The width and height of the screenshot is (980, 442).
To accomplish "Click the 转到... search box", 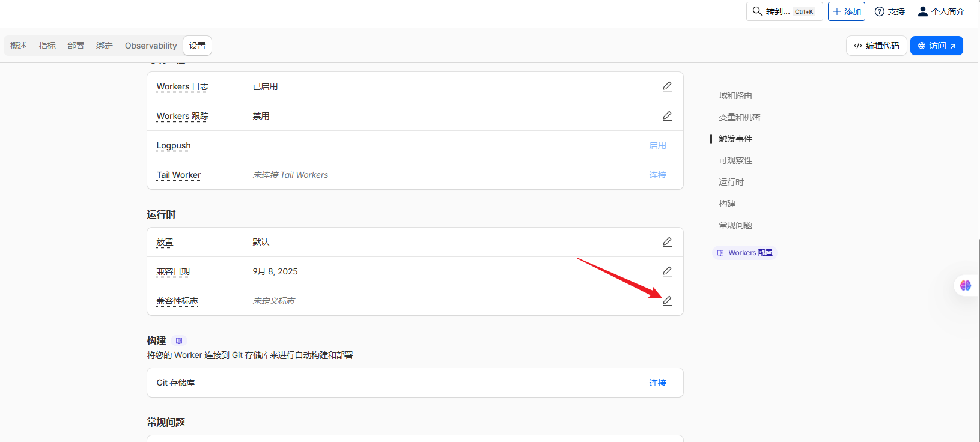I will coord(784,11).
